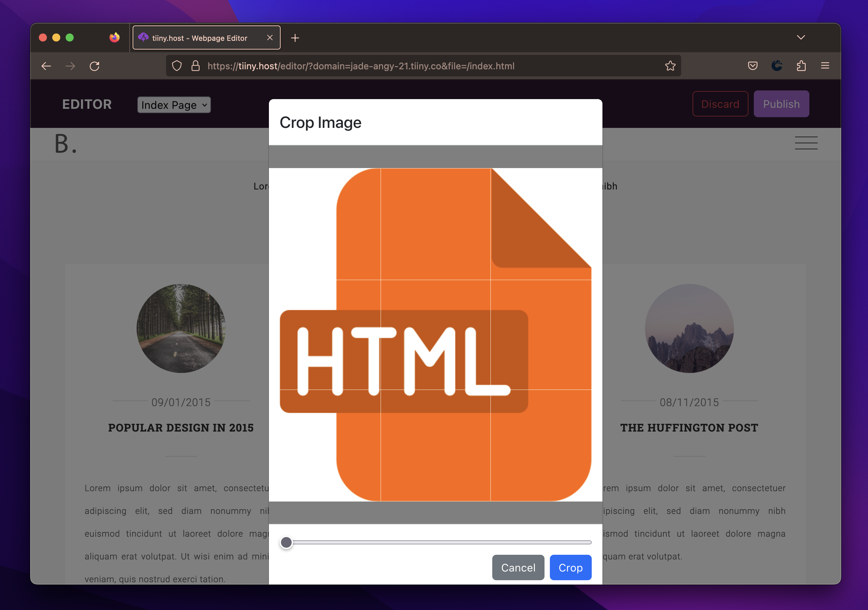Click the URL address bar
This screenshot has height=610, width=868.
click(423, 66)
